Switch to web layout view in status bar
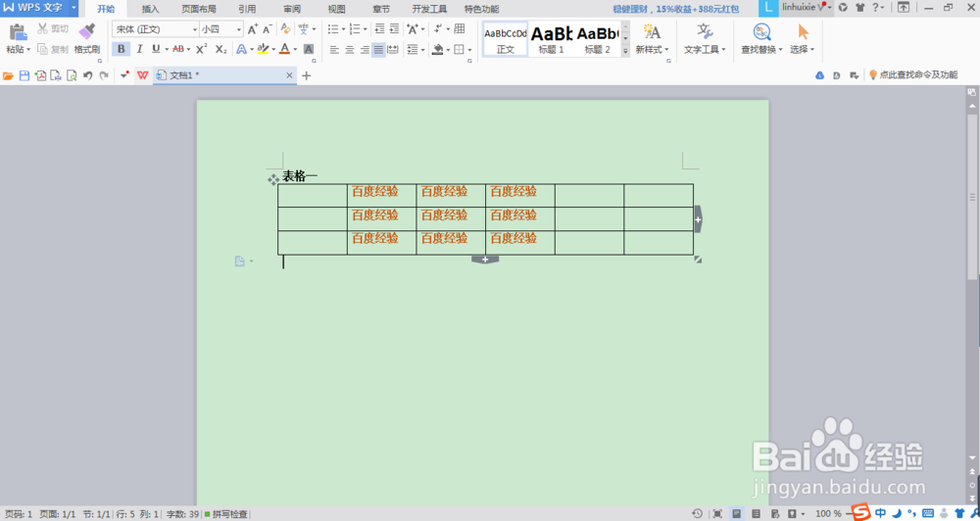 (775, 513)
